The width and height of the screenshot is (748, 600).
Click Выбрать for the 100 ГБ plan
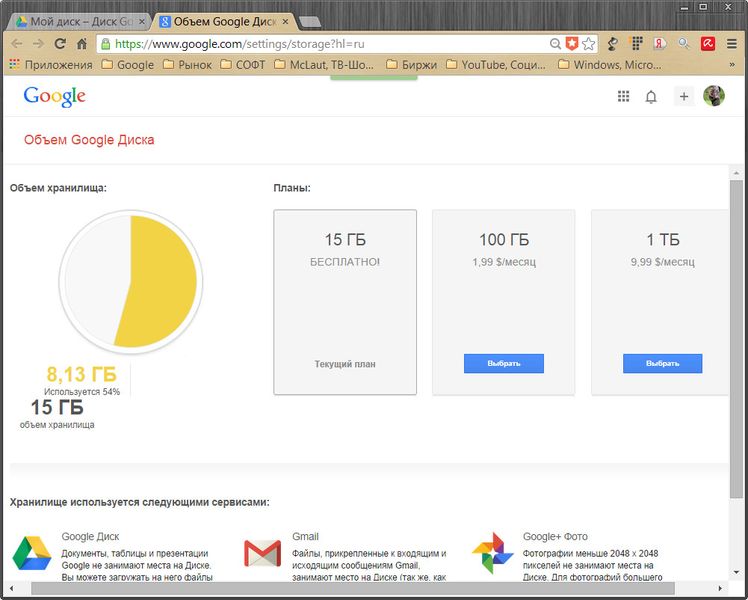pos(504,363)
